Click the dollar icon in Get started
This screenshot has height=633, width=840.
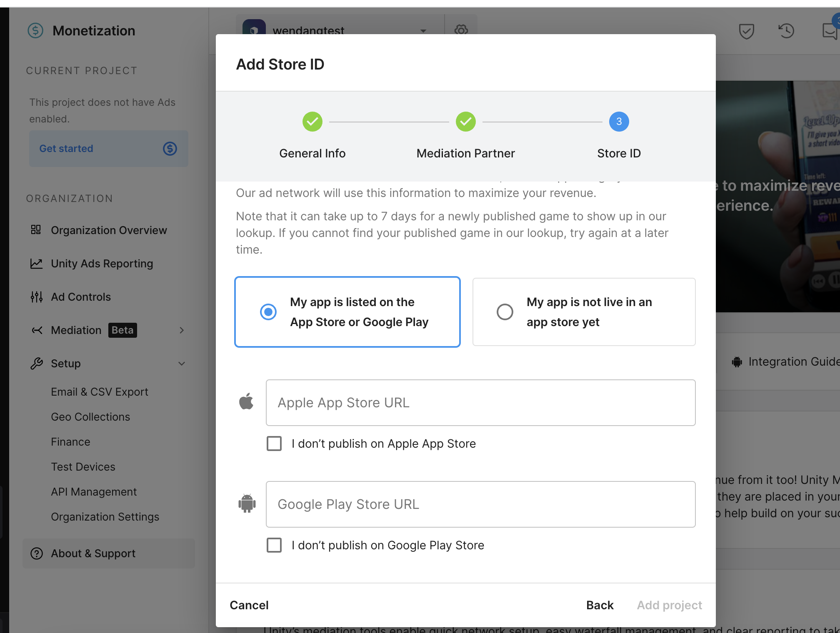tap(170, 149)
